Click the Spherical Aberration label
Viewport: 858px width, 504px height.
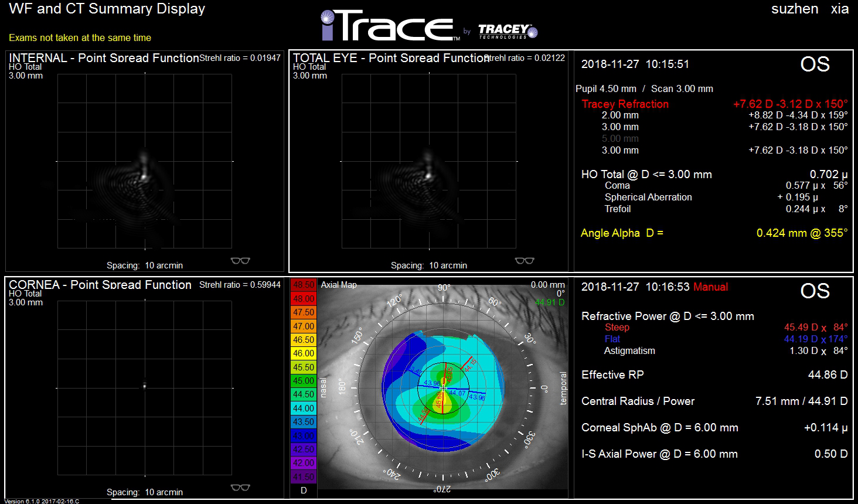[648, 197]
